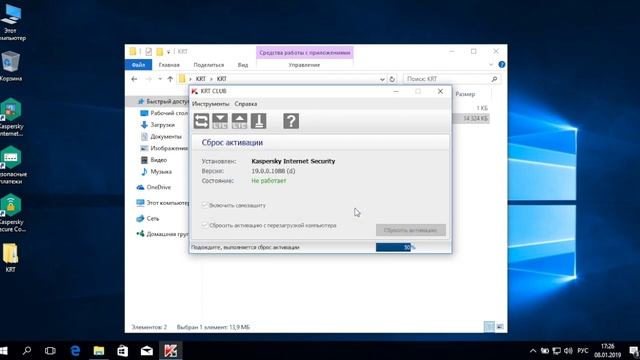Open Microsoft Edge from the taskbar

(x=75, y=351)
